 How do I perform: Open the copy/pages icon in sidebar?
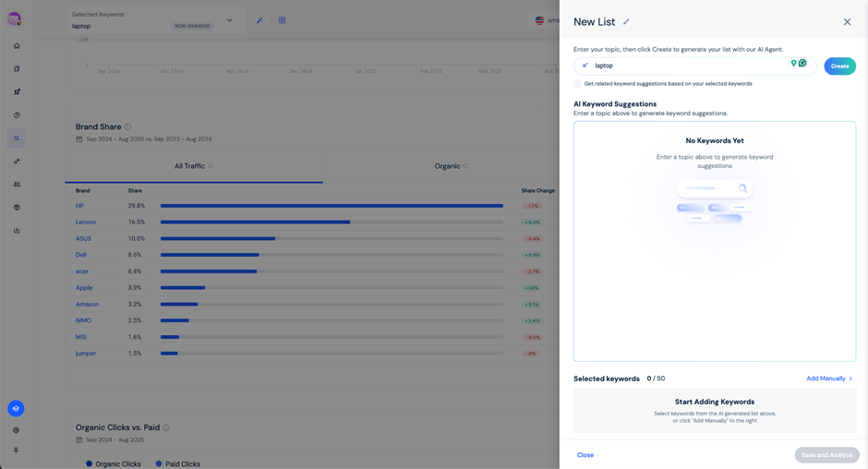coord(17,69)
